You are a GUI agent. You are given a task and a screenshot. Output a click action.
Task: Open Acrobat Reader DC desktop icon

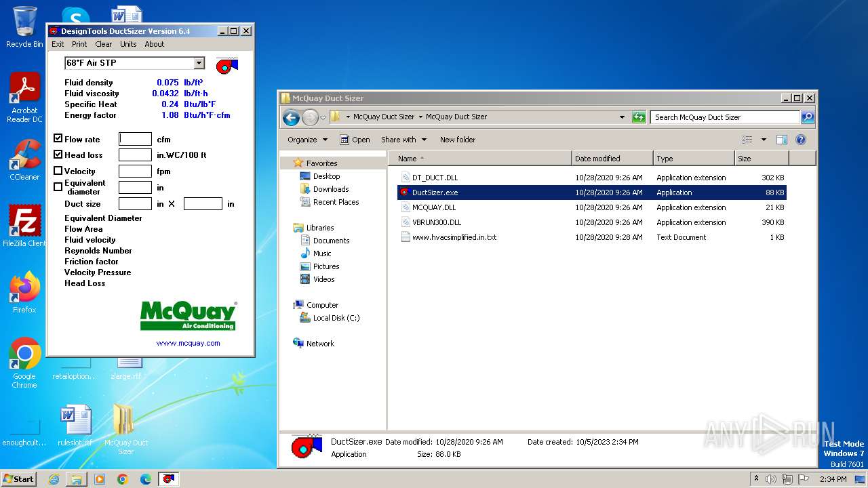[x=24, y=98]
